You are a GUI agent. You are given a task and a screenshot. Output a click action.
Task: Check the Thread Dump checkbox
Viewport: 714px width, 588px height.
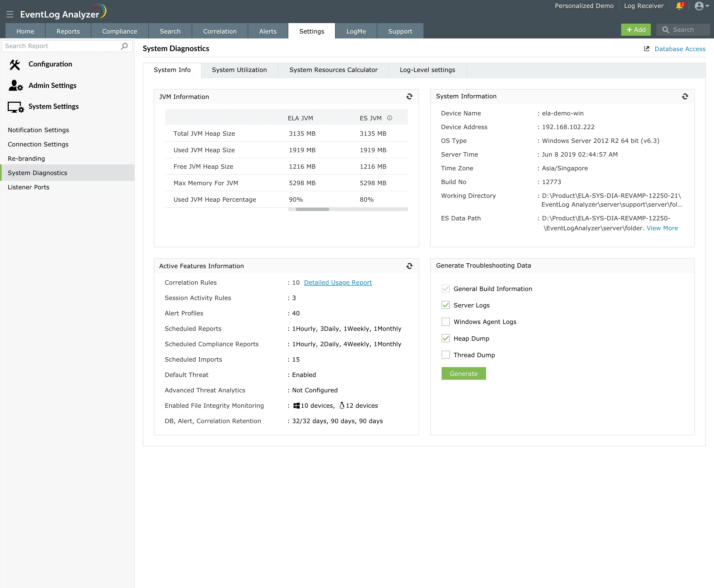[x=445, y=355]
